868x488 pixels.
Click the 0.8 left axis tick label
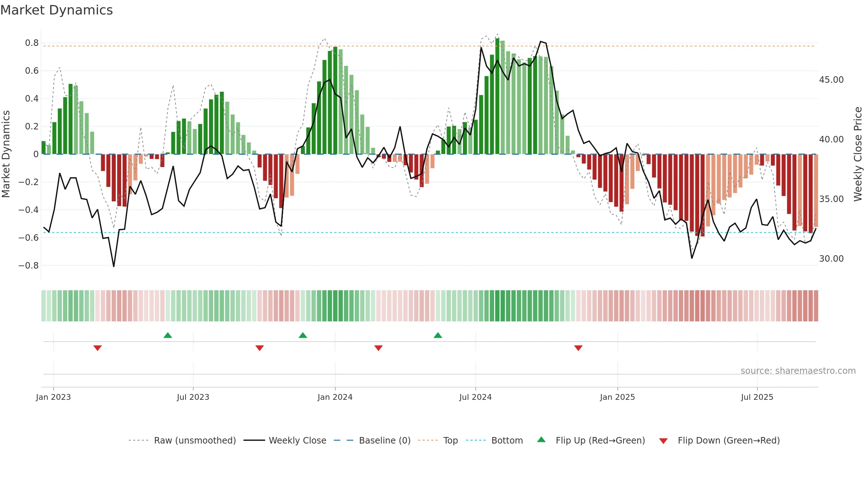pos(32,43)
